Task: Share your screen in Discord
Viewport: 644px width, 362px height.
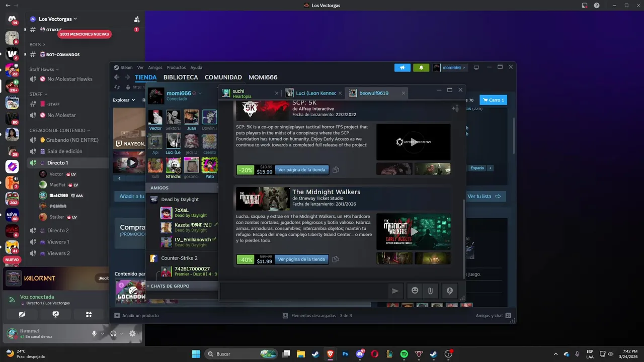Action: [x=55, y=314]
